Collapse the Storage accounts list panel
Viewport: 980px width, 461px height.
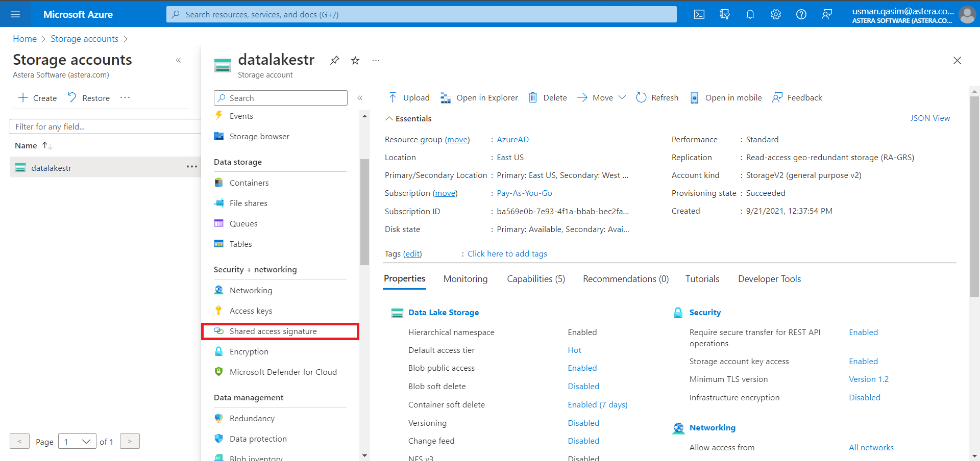178,60
